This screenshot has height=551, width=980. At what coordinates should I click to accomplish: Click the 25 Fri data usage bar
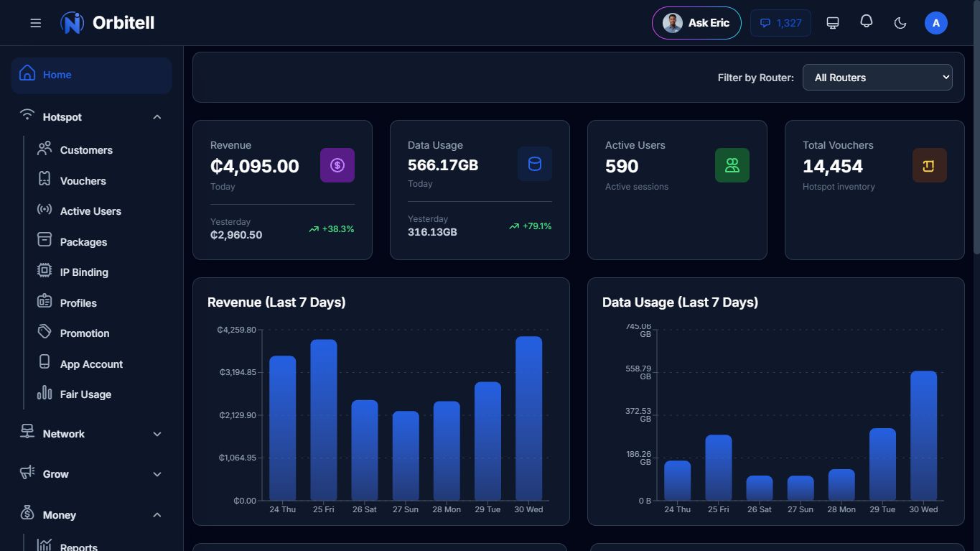pyautogui.click(x=719, y=468)
